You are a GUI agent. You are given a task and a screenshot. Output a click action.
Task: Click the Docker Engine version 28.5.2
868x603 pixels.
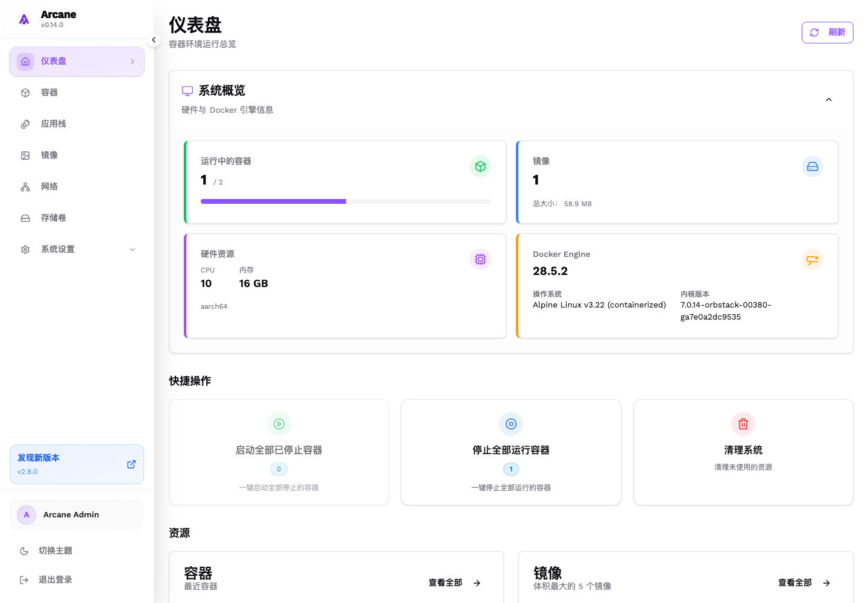(550, 271)
